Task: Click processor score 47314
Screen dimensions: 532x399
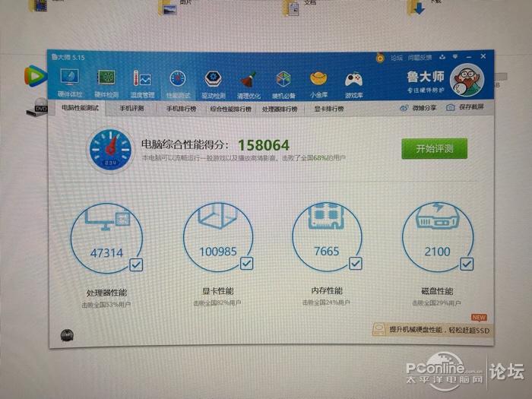Action: tap(106, 253)
